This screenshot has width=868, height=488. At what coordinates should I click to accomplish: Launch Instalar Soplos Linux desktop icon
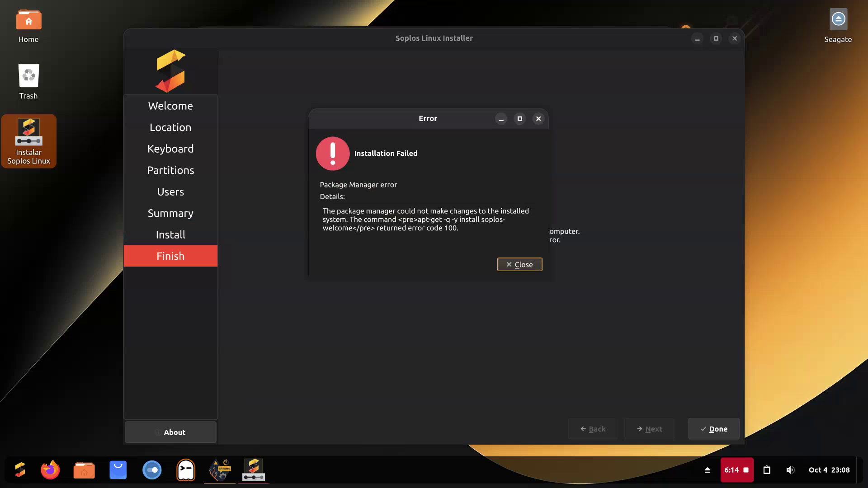pyautogui.click(x=28, y=141)
